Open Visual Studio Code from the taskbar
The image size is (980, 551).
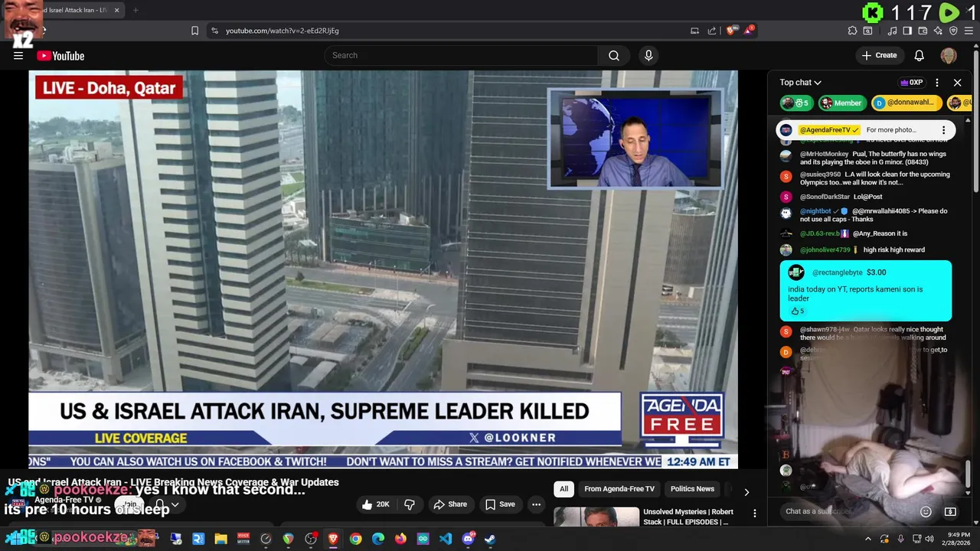(x=446, y=539)
